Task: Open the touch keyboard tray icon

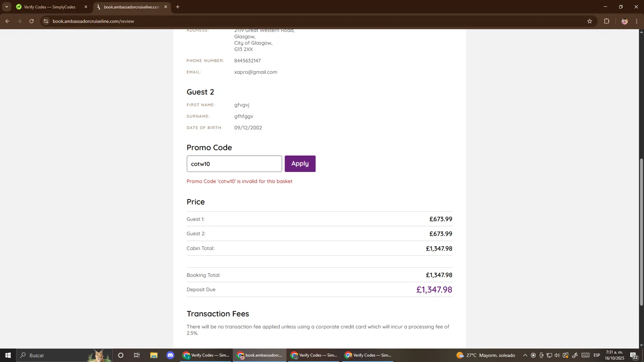Action: [586, 355]
